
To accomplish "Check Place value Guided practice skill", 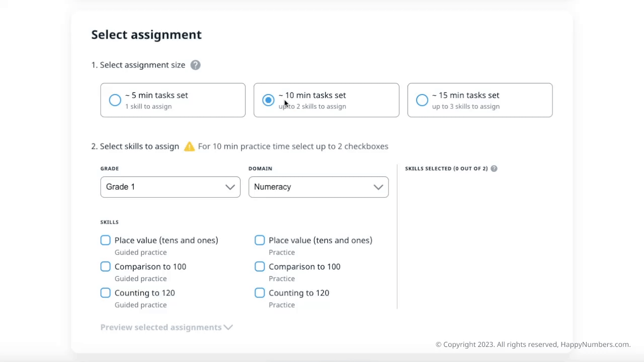I will point(105,240).
